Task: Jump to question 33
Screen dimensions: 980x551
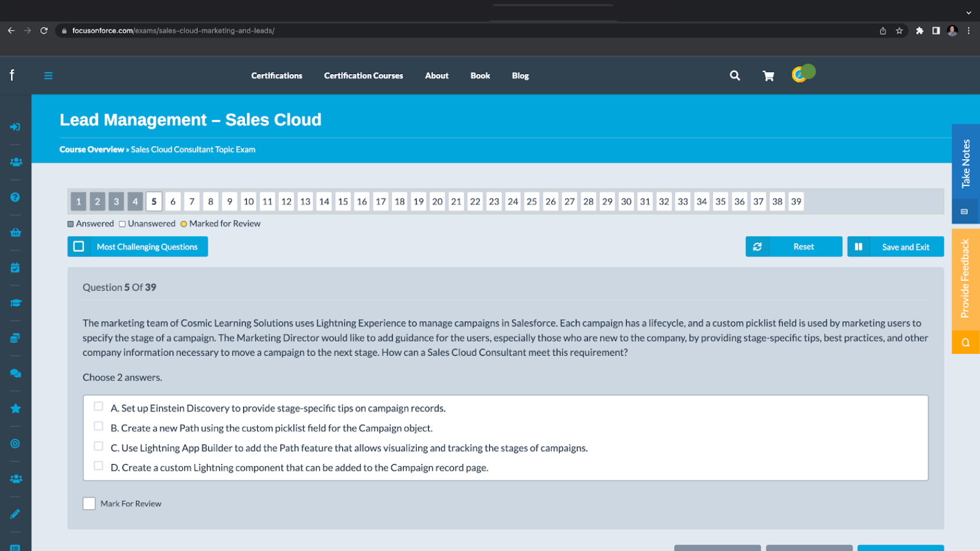Action: click(682, 202)
